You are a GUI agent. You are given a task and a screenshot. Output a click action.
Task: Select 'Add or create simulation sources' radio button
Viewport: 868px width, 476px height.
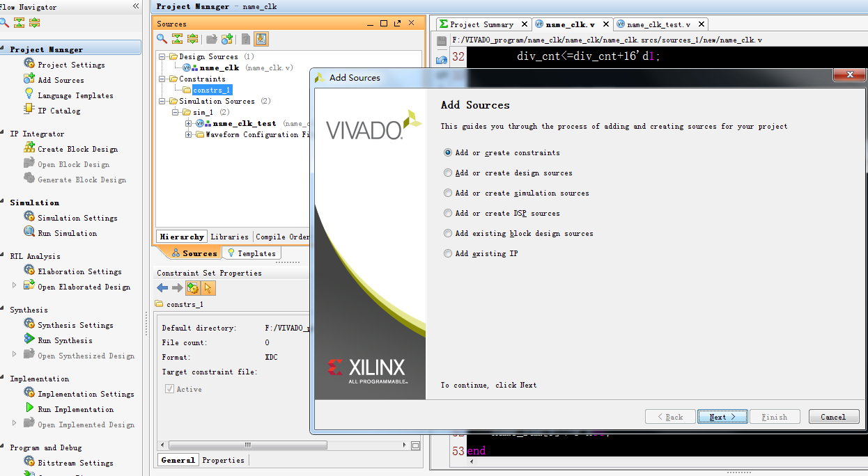click(x=448, y=193)
